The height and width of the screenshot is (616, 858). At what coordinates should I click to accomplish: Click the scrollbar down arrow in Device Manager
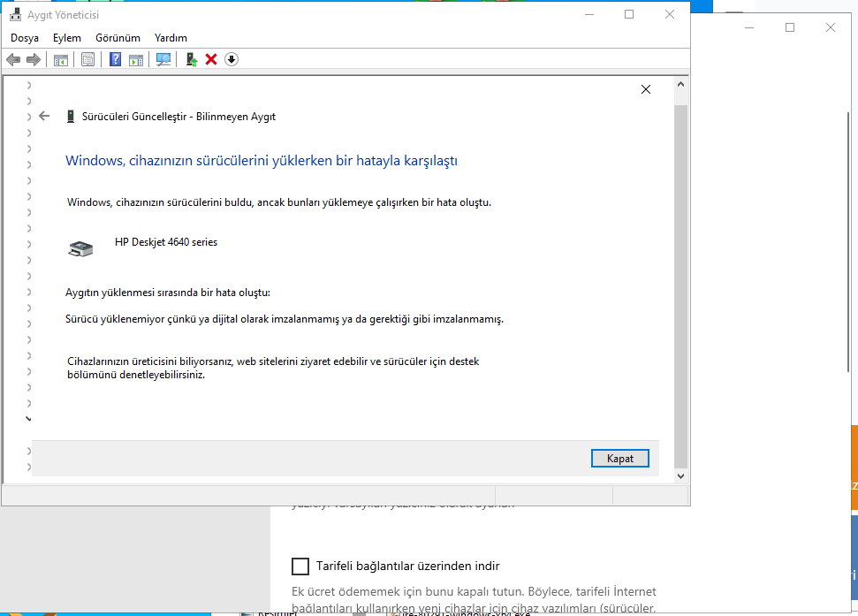(680, 476)
